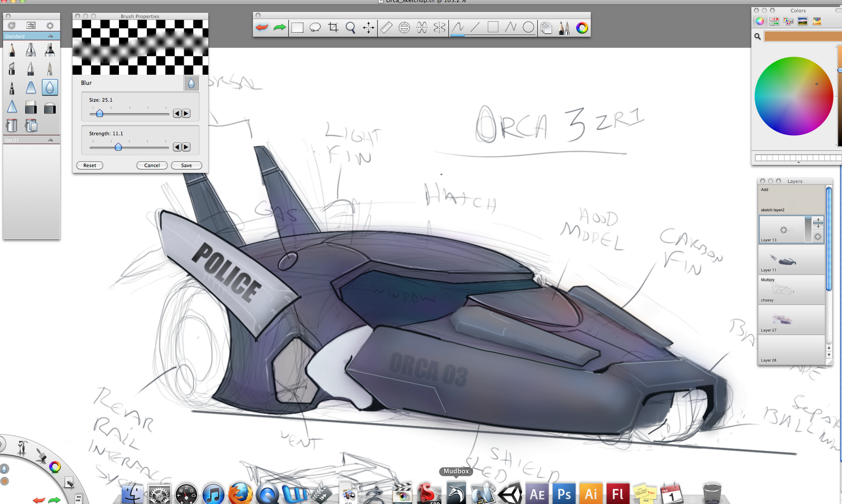The height and width of the screenshot is (504, 842).
Task: Select Oval shape mode
Action: [x=529, y=27]
